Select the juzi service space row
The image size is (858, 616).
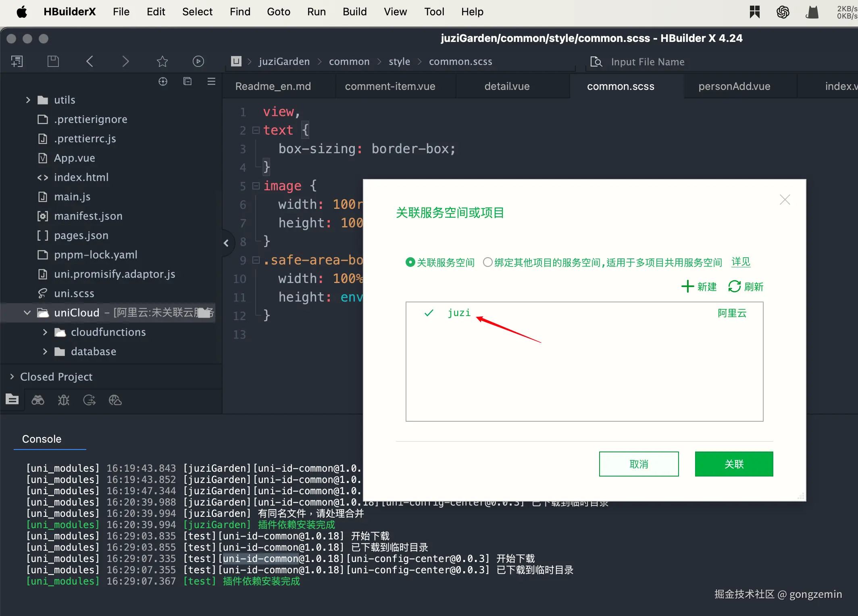pos(459,313)
